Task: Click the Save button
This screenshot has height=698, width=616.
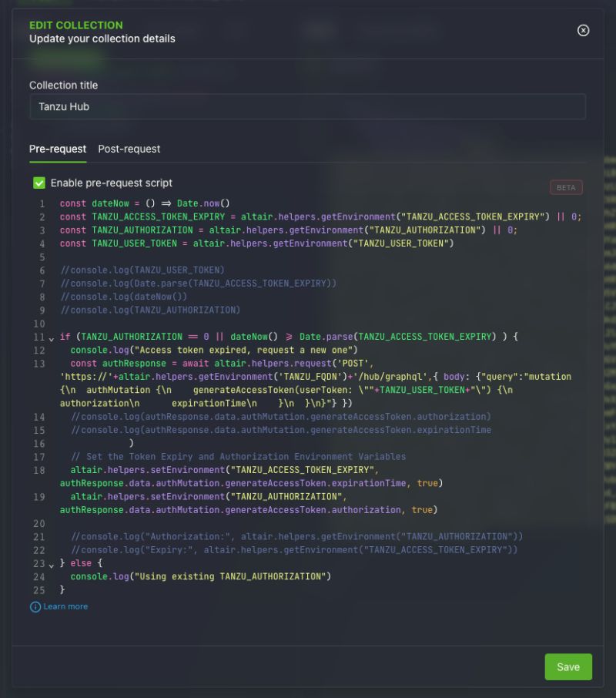Action: point(568,666)
